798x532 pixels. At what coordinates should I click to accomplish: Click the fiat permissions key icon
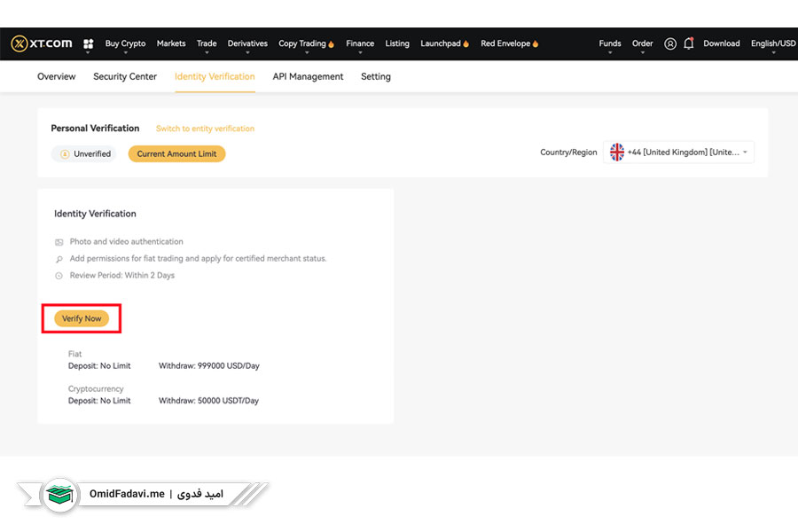(x=59, y=259)
